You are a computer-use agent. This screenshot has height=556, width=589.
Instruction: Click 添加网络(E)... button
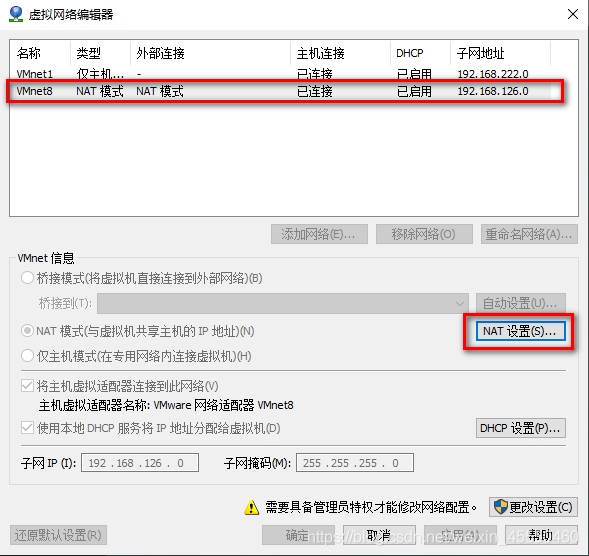tap(319, 234)
